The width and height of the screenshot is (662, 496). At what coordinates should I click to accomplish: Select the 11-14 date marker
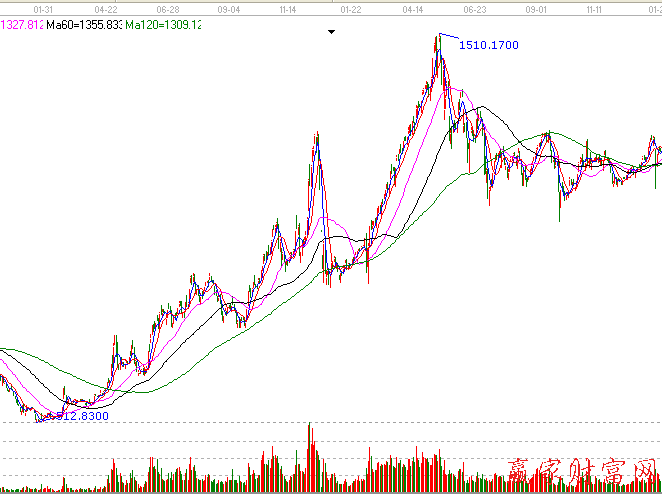click(290, 8)
